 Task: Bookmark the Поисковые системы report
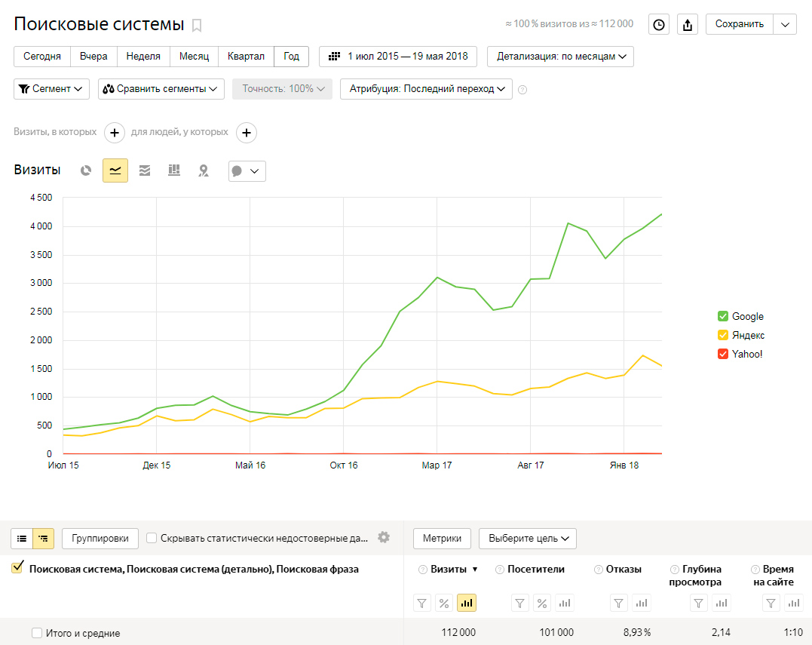pyautogui.click(x=197, y=25)
